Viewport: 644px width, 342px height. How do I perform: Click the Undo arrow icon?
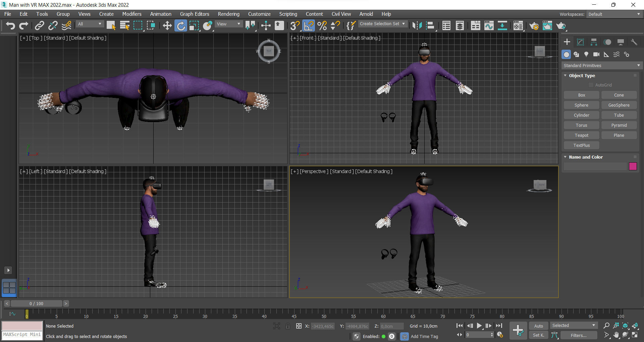coord(10,26)
